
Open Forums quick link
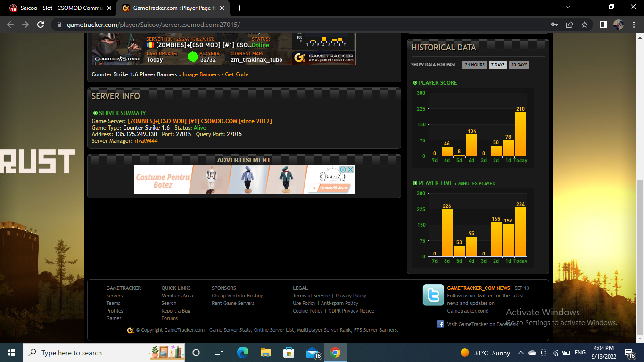pos(170,318)
